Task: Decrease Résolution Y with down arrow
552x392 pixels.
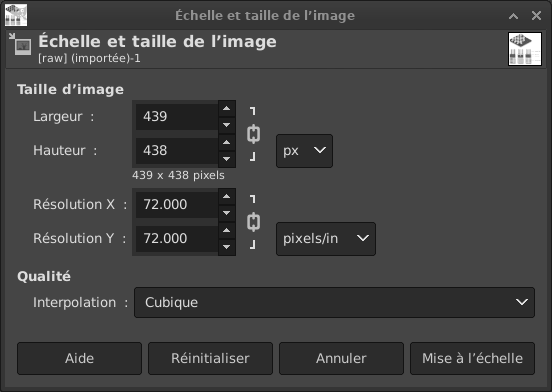Action: [x=227, y=247]
